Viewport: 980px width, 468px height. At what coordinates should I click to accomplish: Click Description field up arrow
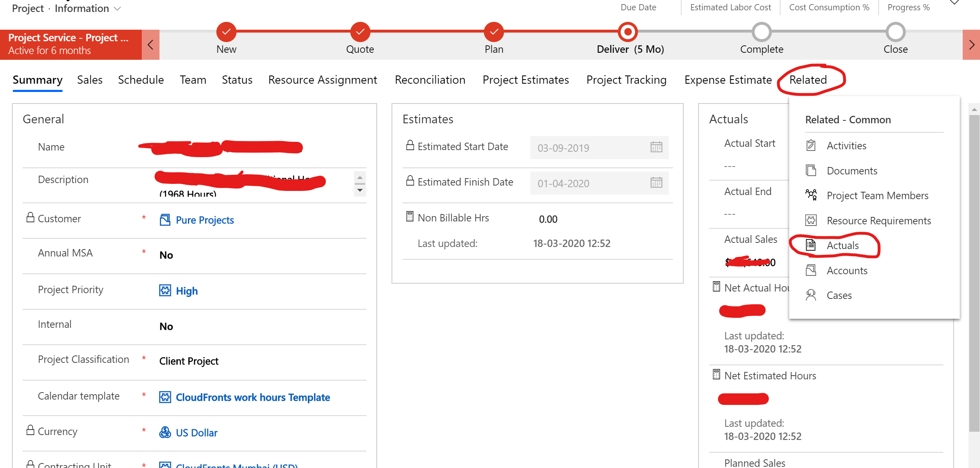[360, 178]
